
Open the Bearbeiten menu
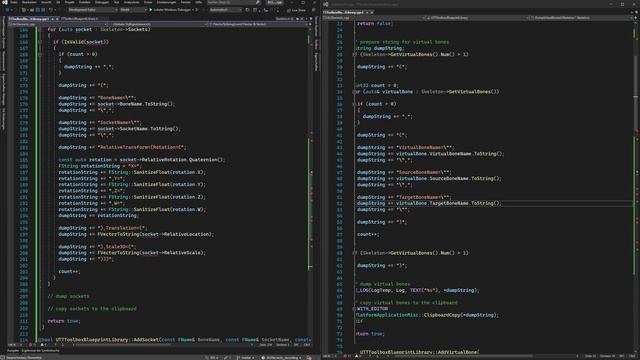tap(29, 2)
